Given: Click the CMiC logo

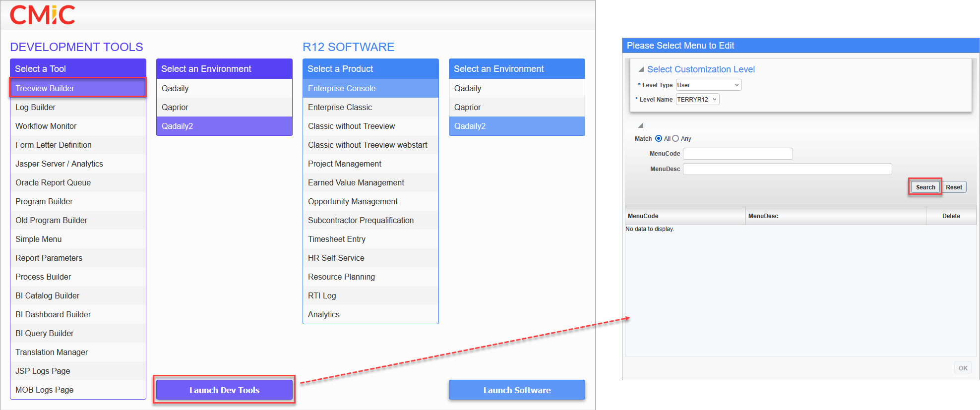Looking at the screenshot, I should tap(43, 15).
